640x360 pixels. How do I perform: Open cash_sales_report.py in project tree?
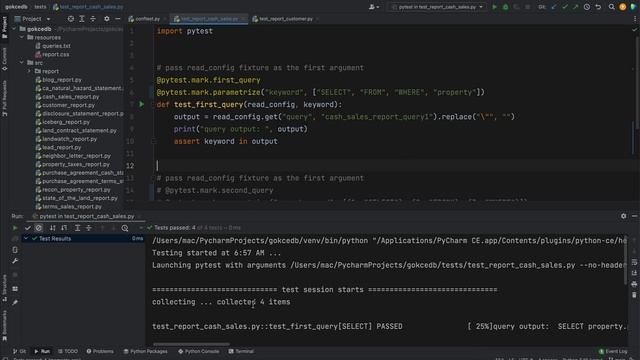point(67,97)
